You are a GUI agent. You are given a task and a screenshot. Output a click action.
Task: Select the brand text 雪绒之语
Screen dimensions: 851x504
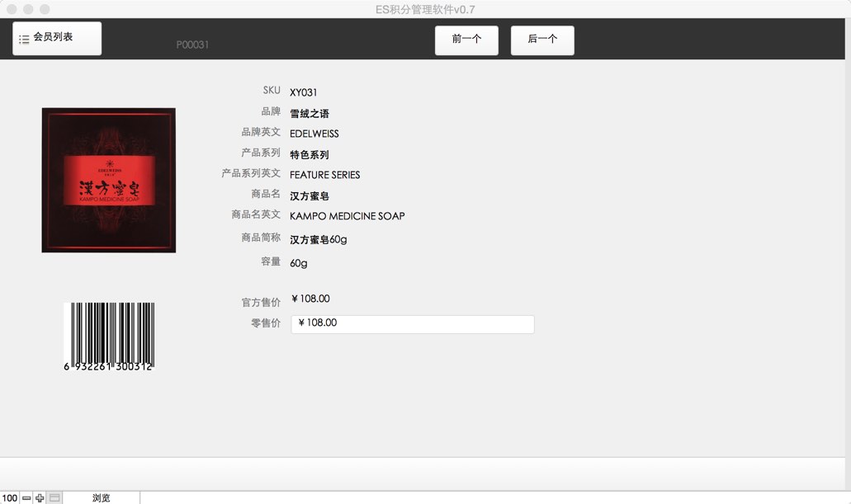pos(310,113)
